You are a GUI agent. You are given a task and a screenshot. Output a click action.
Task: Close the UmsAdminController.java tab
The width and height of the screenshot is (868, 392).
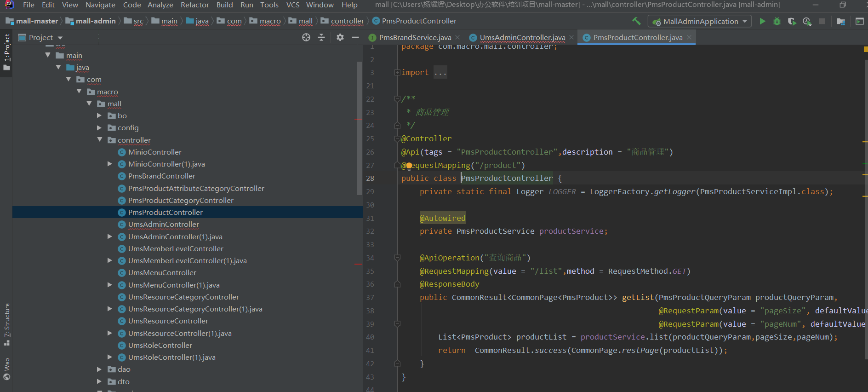(x=571, y=37)
